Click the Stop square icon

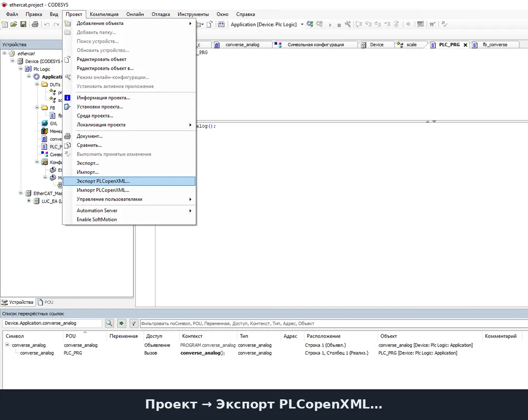point(339,25)
